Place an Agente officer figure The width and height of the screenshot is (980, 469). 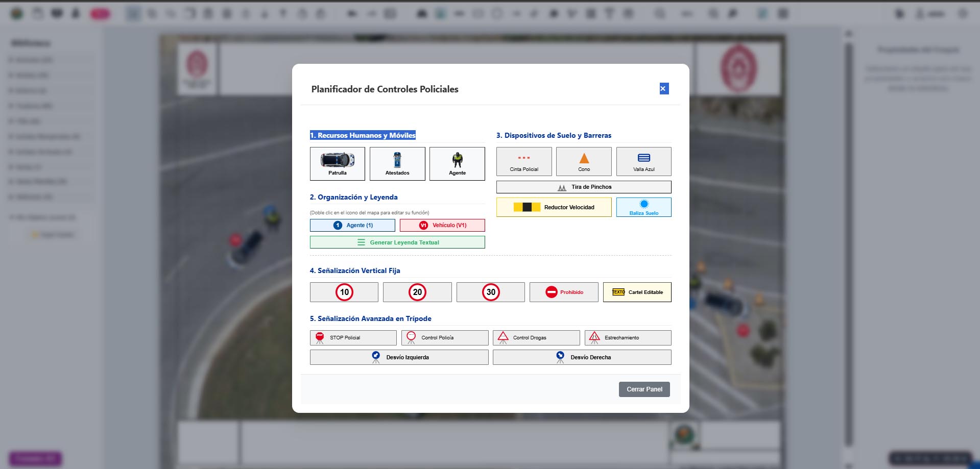(x=457, y=164)
